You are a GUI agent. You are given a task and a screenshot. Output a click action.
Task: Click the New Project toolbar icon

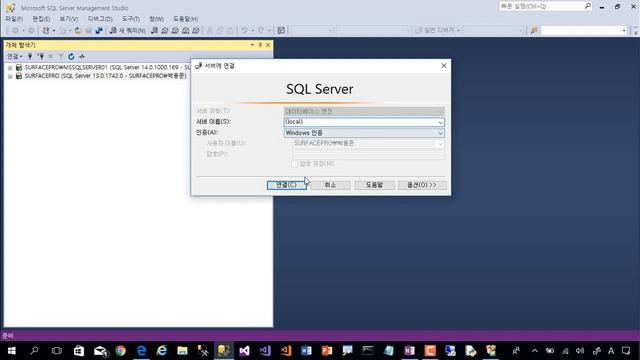pos(46,31)
